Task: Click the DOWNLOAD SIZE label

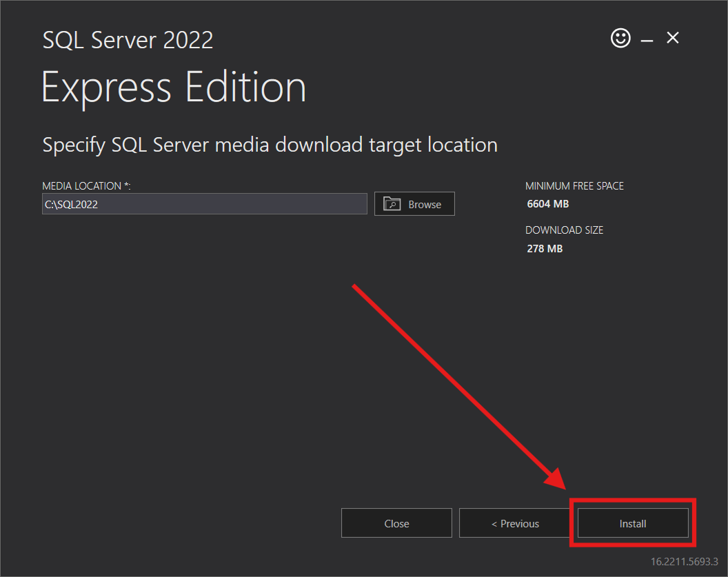Action: pos(564,230)
